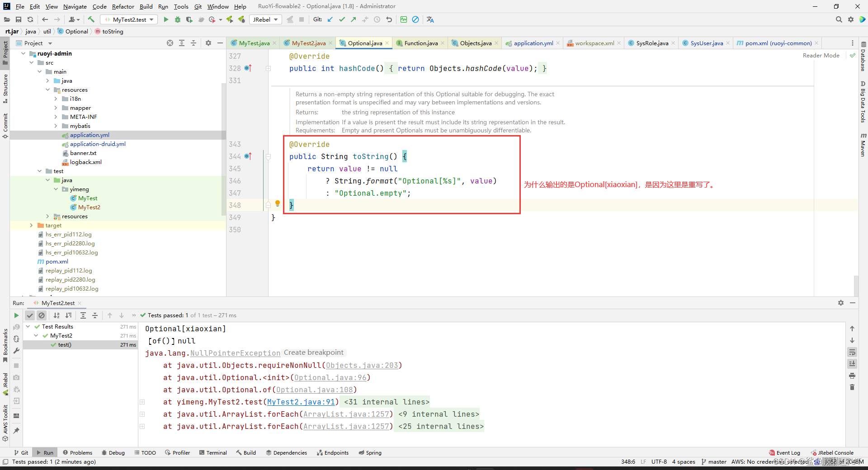Reload all files from disk
868x470 pixels.
pyautogui.click(x=30, y=19)
